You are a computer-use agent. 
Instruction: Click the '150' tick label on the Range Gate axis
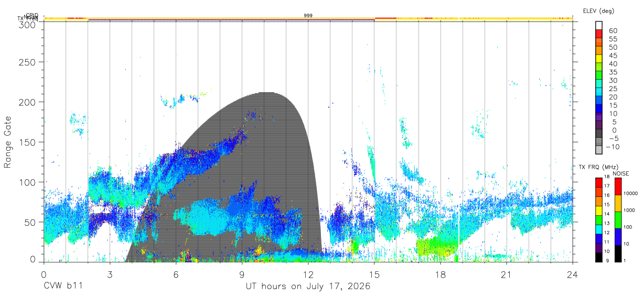27,142
